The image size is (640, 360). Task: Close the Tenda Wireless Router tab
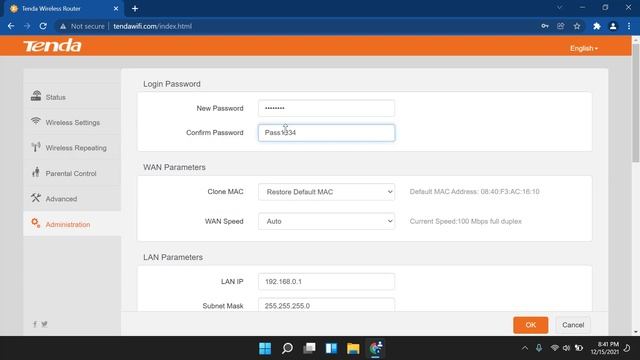116,8
